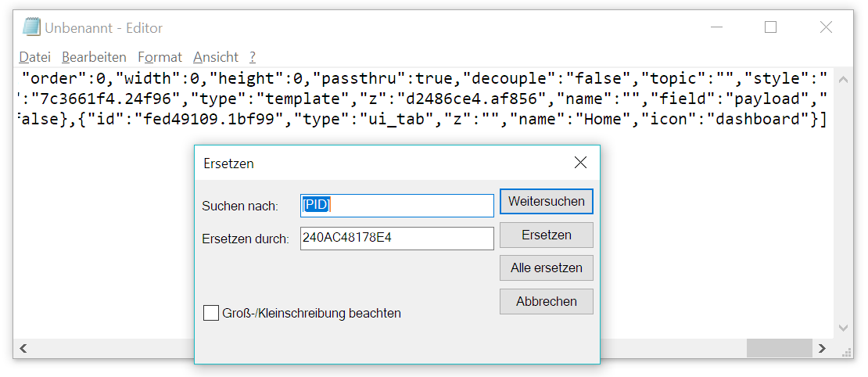The image size is (868, 377).
Task: Enable Groß-/Kleinschreibung beachten checkbox
Action: tap(211, 314)
